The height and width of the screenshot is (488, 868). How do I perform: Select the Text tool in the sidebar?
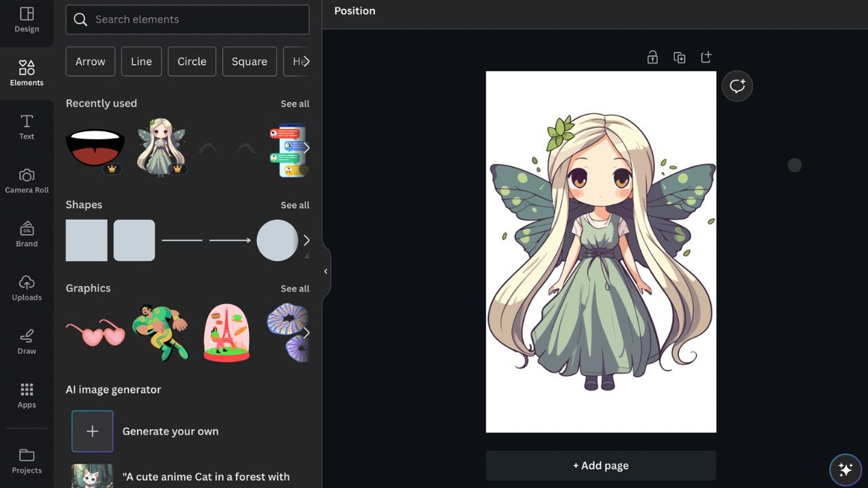click(26, 127)
